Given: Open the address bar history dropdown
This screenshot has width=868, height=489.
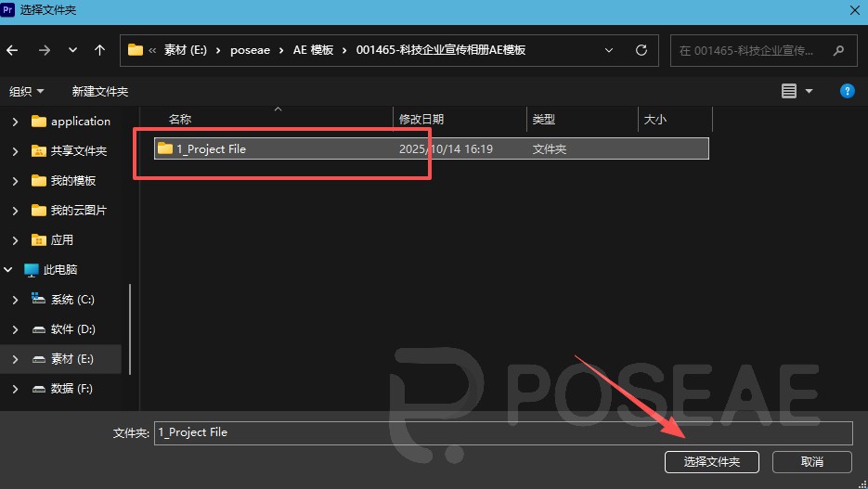Looking at the screenshot, I should [609, 50].
